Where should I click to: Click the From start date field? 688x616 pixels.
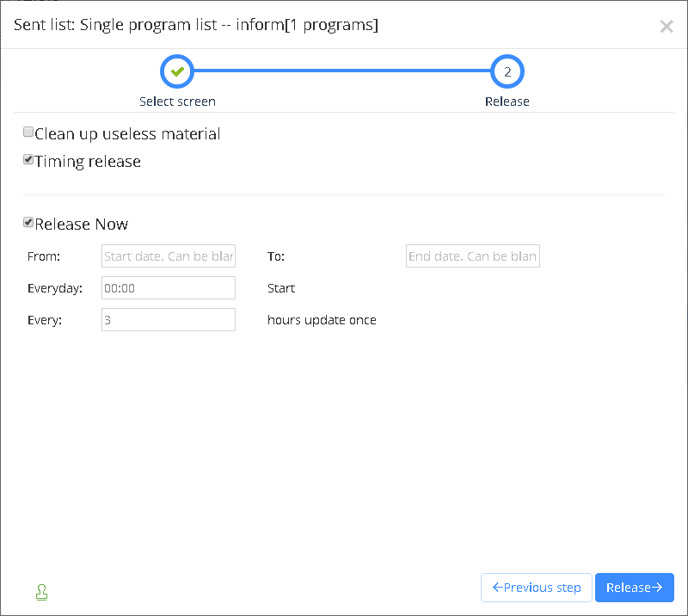click(169, 256)
